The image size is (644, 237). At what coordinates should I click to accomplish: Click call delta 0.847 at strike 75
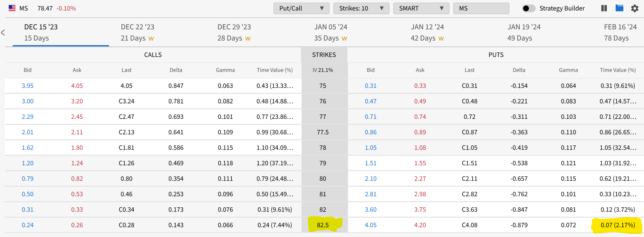(176, 86)
